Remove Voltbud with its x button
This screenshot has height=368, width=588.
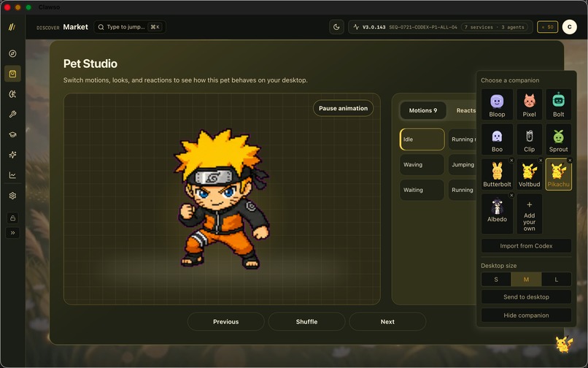coord(541,161)
